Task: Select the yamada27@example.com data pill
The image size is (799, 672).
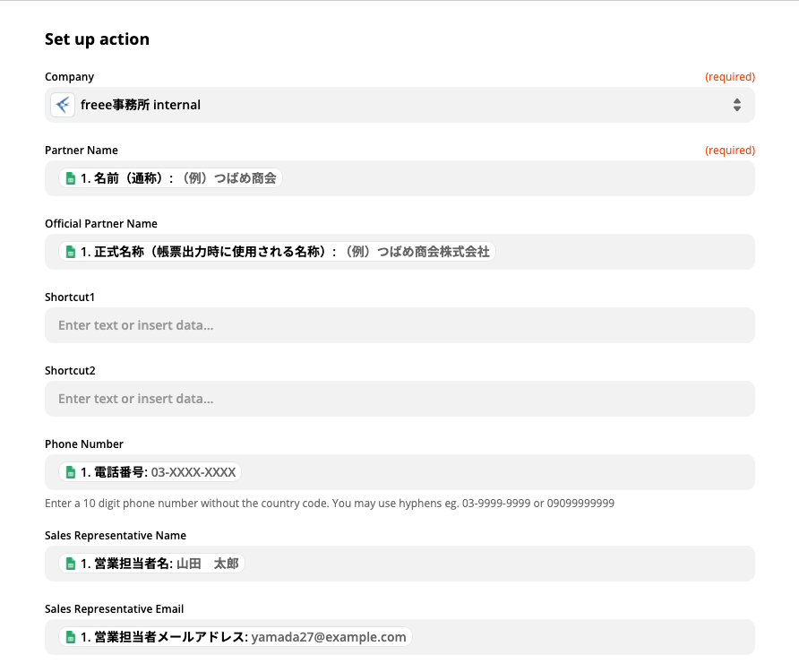Action: [236, 637]
